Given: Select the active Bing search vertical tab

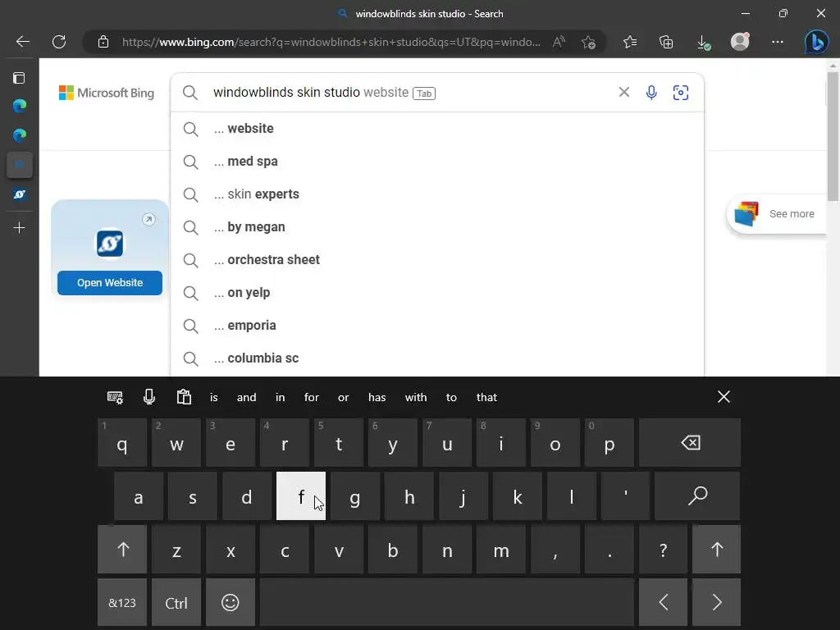Looking at the screenshot, I should (x=20, y=164).
